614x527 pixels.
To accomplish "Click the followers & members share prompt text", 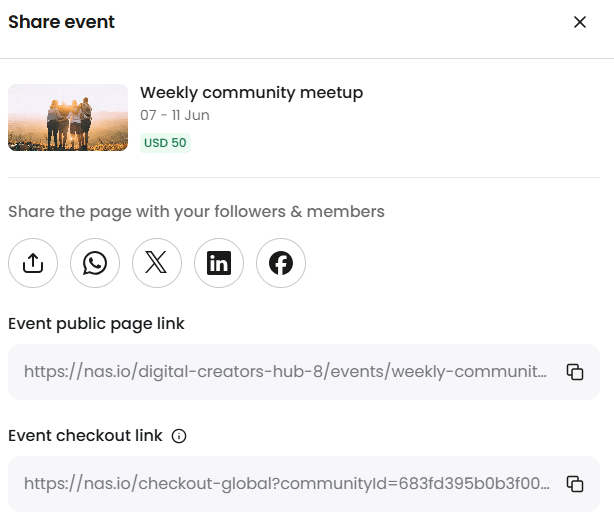I will pos(196,212).
